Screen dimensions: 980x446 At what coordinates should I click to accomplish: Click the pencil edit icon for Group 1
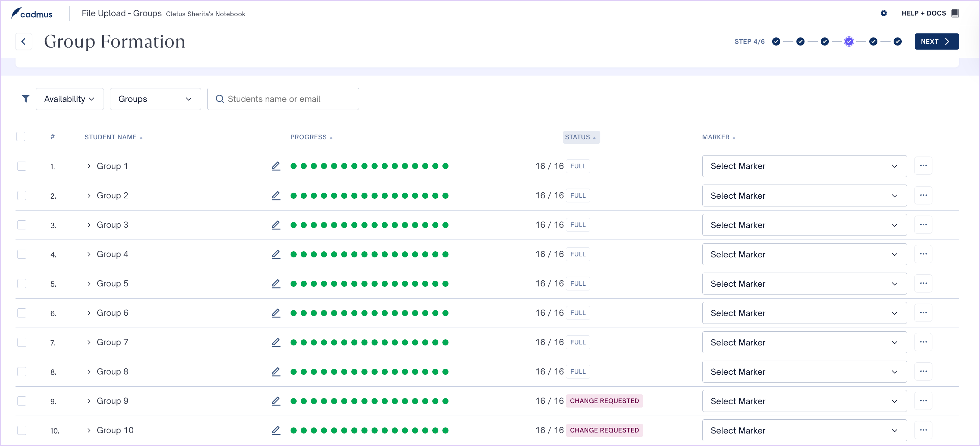click(x=276, y=166)
